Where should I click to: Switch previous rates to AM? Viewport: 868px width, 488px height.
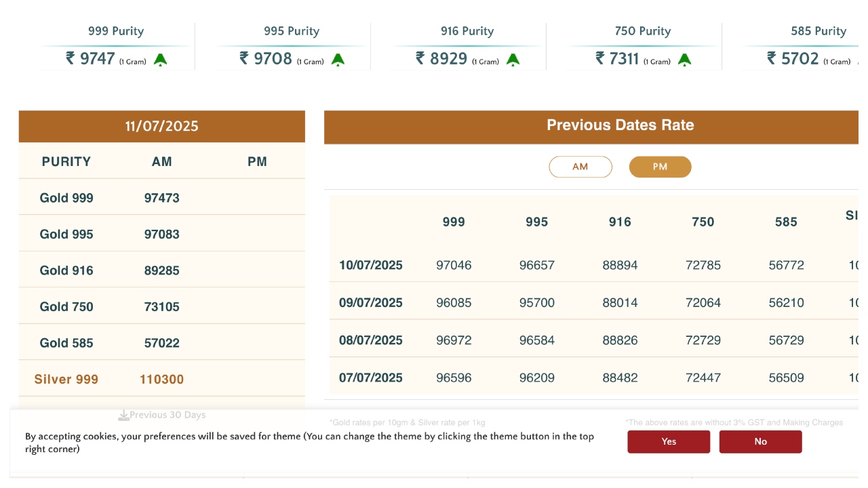point(580,167)
